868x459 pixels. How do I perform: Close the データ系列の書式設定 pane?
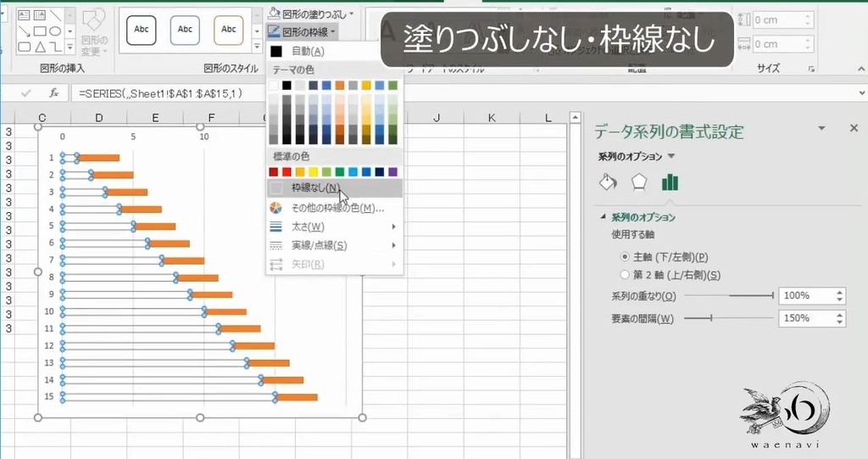[854, 128]
